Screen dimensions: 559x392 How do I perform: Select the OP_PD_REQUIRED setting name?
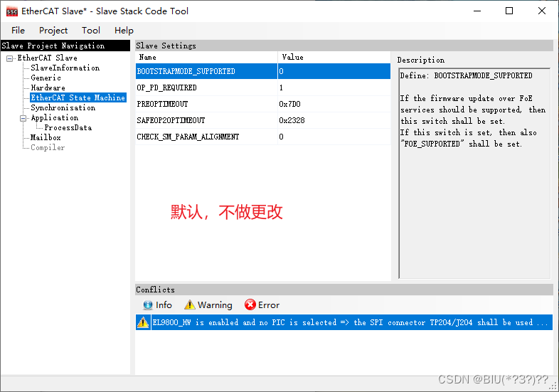(166, 88)
